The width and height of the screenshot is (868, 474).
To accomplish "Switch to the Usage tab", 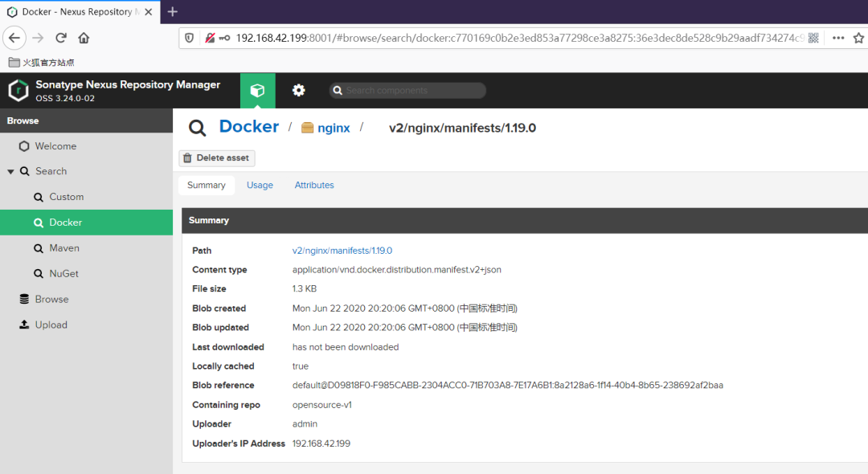I will (260, 186).
